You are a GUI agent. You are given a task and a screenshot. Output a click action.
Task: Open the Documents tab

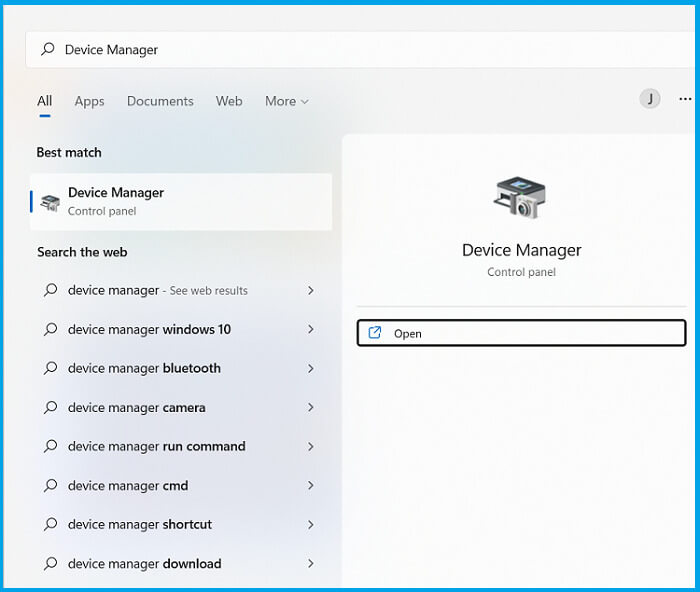[160, 101]
